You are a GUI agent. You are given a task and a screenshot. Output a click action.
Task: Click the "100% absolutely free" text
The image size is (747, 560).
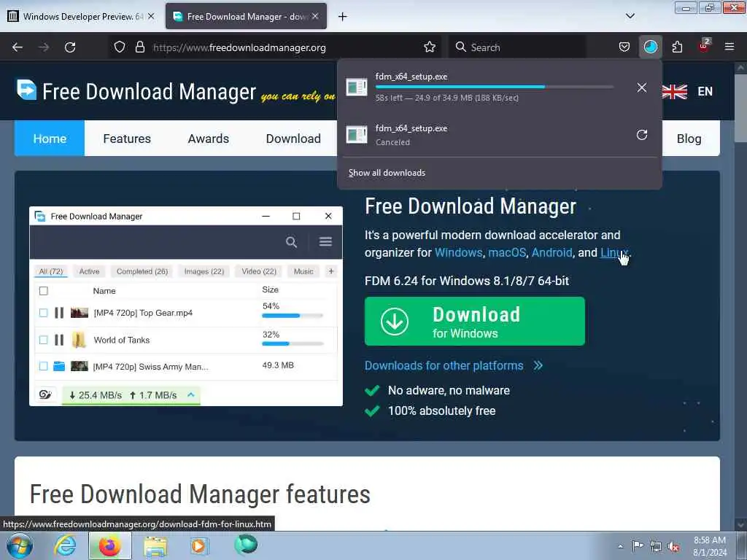[x=441, y=411]
